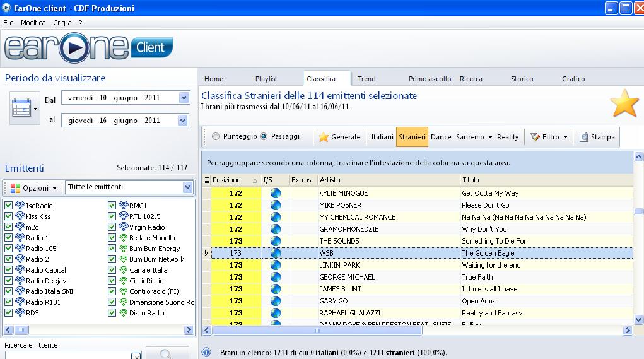Image resolution: width=644 pixels, height=359 pixels.
Task: Click globe icon in Raphael Gualazzi row
Action: point(276,313)
